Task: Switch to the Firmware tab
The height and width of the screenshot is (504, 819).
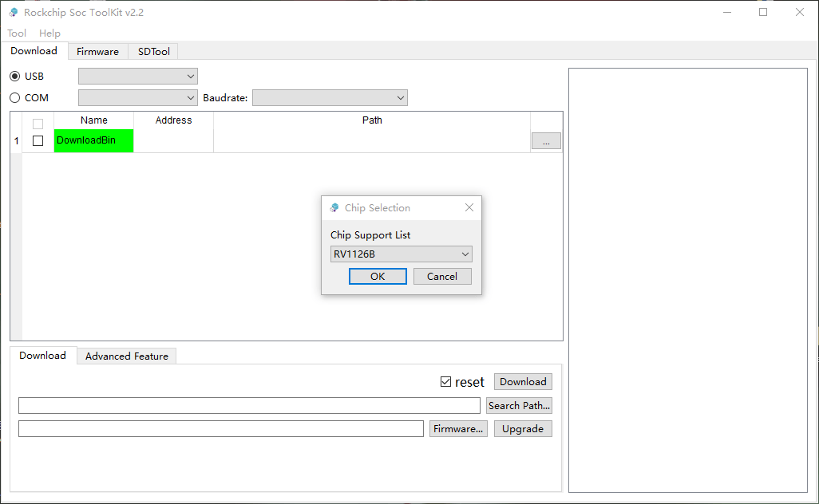Action: 97,52
